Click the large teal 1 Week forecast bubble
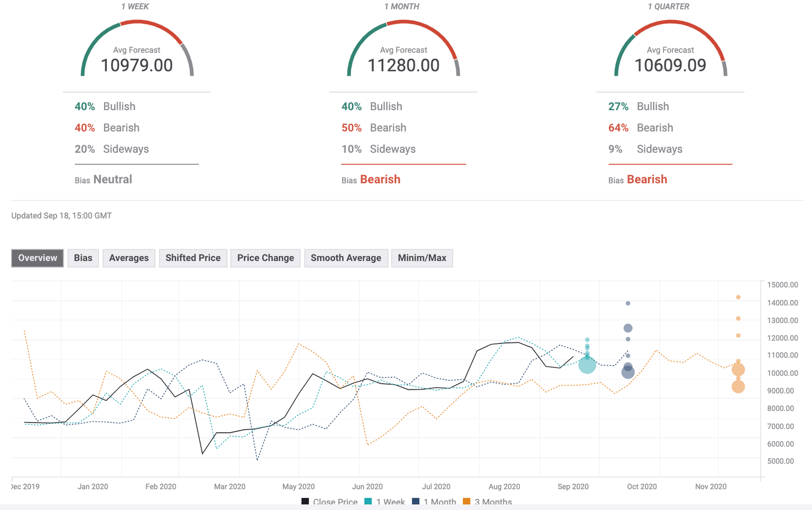The image size is (812, 510). tap(587, 365)
